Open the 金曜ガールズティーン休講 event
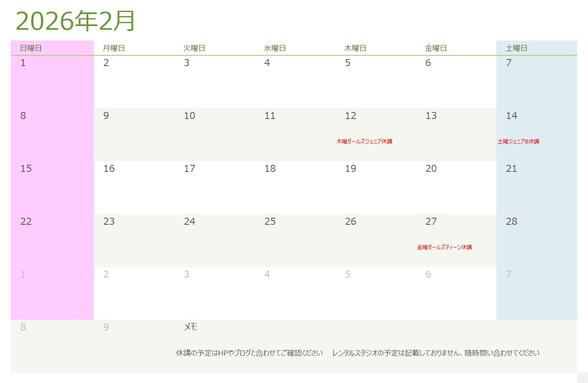The width and height of the screenshot is (588, 383). coord(444,247)
